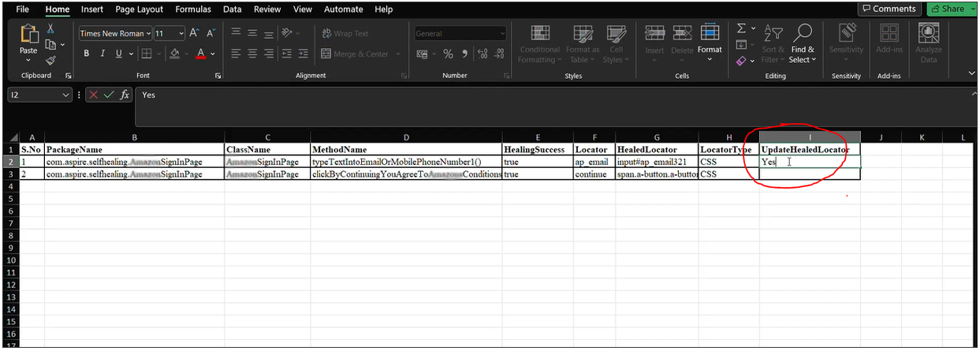The height and width of the screenshot is (351, 980).
Task: Open the Cell Styles dropdown
Action: click(617, 44)
